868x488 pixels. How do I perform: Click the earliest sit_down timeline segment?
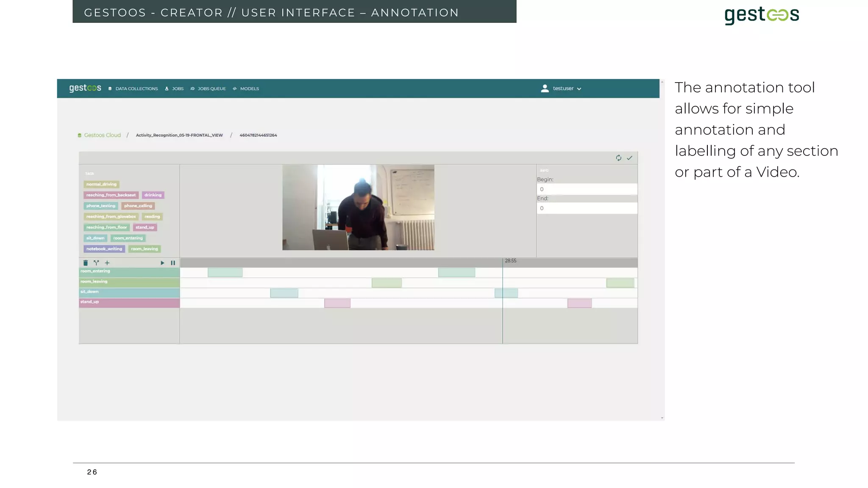click(x=284, y=293)
